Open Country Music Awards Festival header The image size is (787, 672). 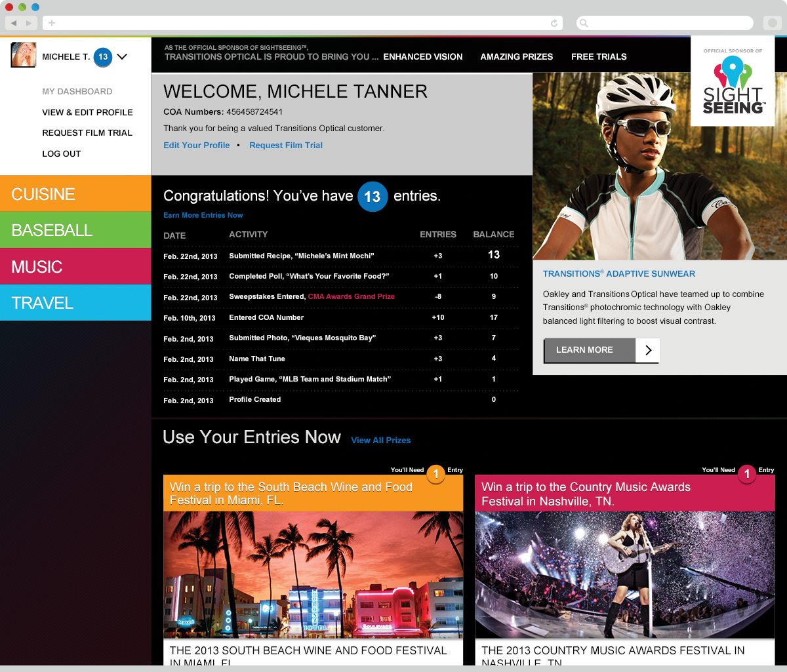pos(625,494)
